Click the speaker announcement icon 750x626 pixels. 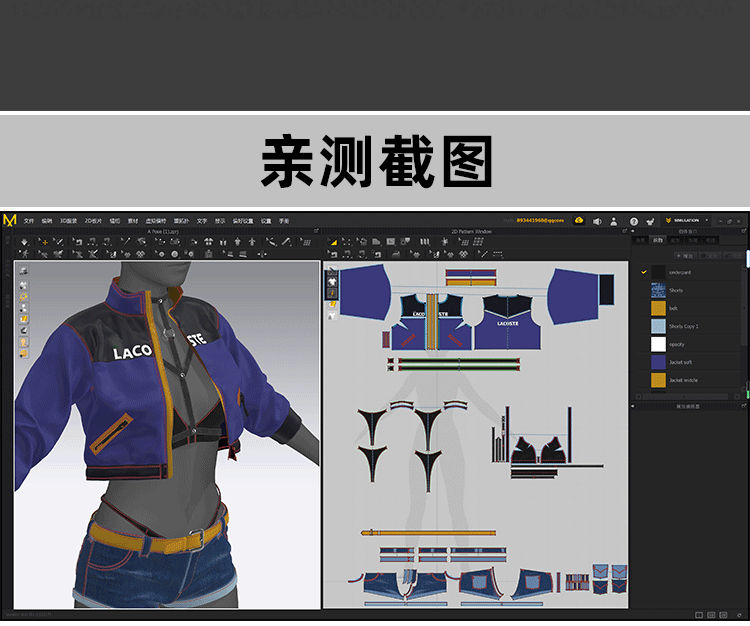(x=597, y=221)
